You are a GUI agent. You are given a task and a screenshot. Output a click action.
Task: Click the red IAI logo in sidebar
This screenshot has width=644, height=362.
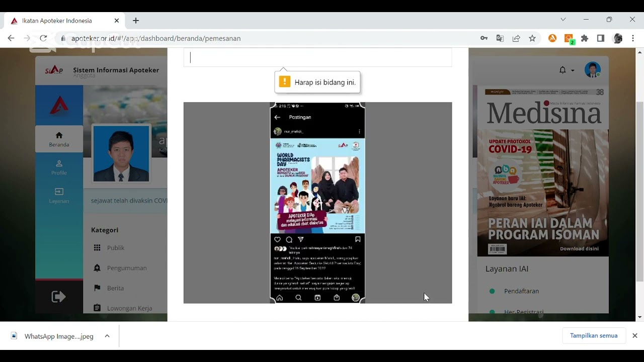59,105
